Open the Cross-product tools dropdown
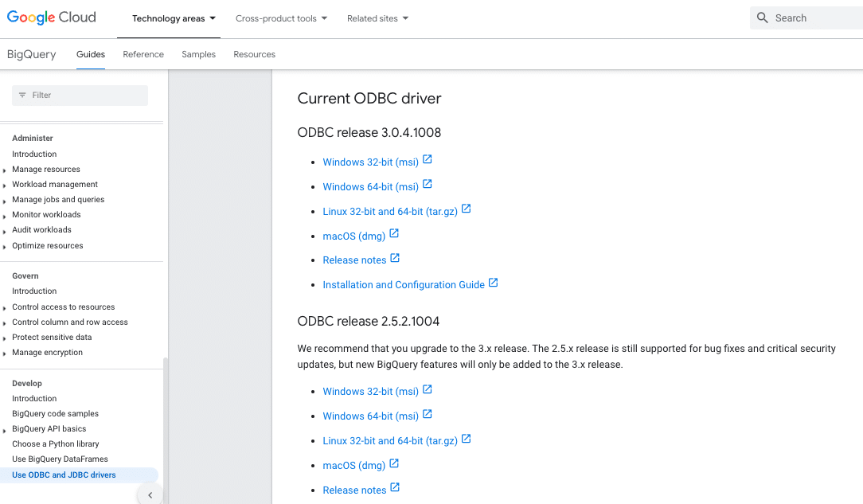 click(x=281, y=18)
